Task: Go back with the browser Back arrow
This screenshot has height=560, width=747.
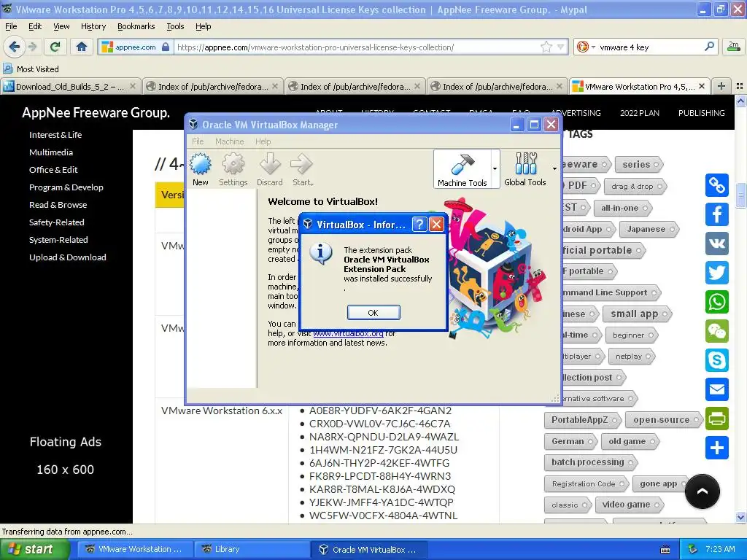Action: point(15,47)
